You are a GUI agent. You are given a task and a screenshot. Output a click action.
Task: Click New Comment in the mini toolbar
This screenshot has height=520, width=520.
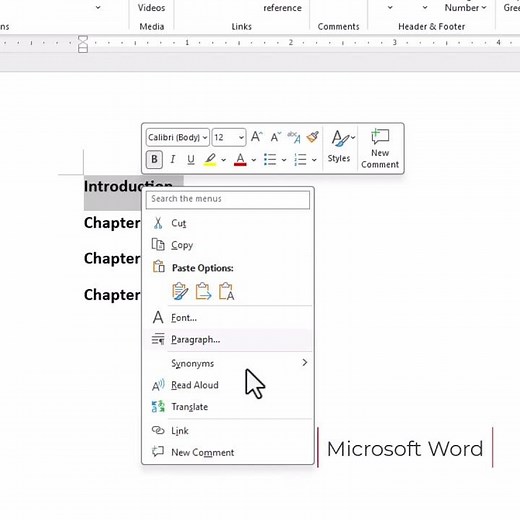(380, 149)
